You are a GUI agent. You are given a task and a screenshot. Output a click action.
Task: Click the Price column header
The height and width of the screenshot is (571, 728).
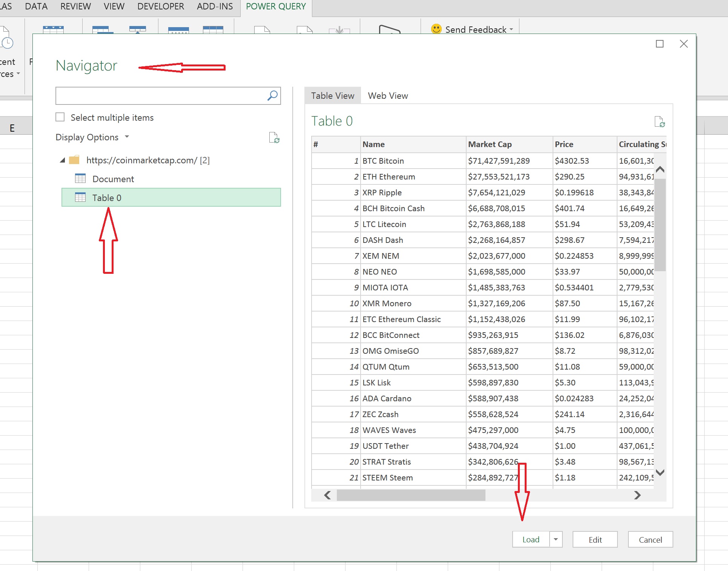pyautogui.click(x=585, y=144)
